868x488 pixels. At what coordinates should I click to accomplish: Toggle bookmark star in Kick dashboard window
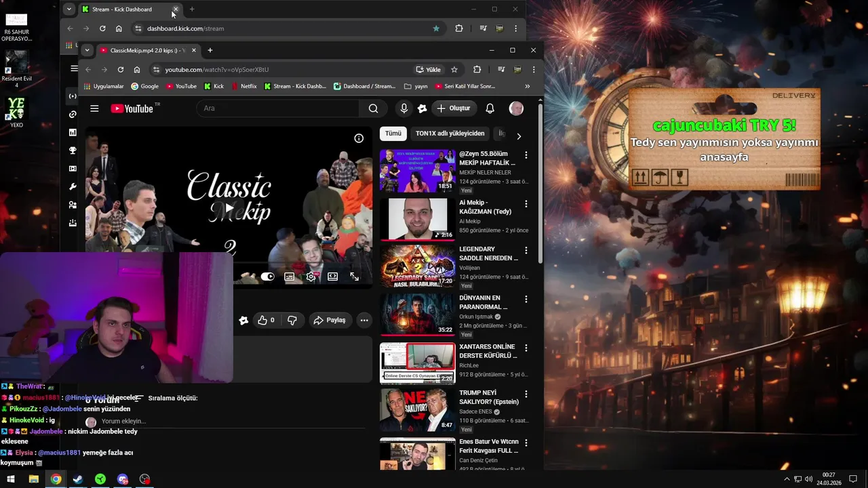point(436,28)
